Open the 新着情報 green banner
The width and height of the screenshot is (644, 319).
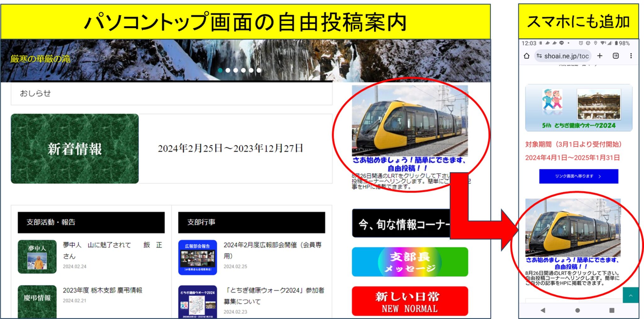[75, 149]
